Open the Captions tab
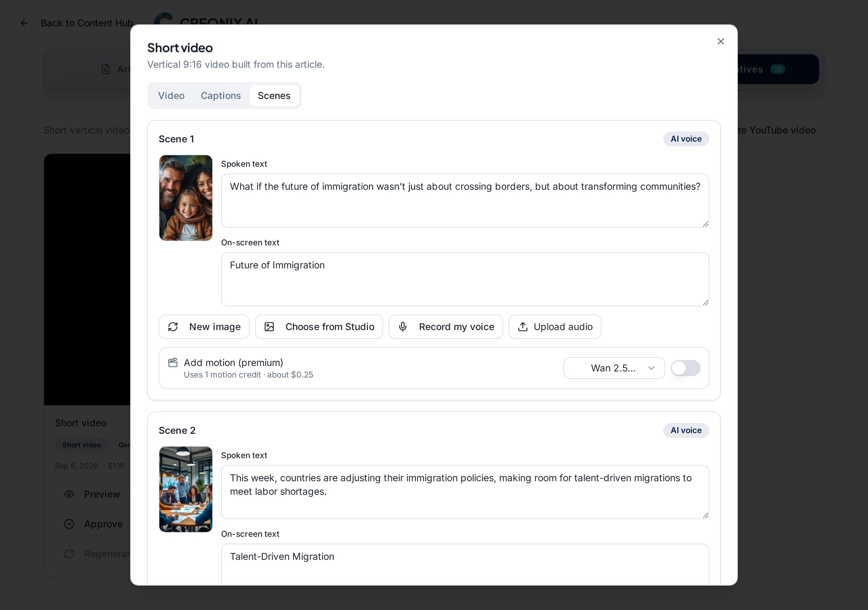 (x=221, y=96)
